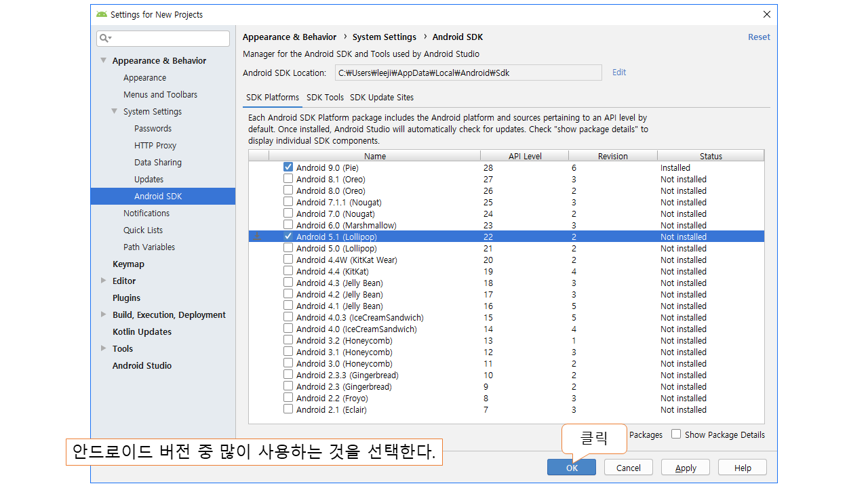Check the Android 8.1 (Oreo) checkbox
The height and width of the screenshot is (488, 868).
288,179
